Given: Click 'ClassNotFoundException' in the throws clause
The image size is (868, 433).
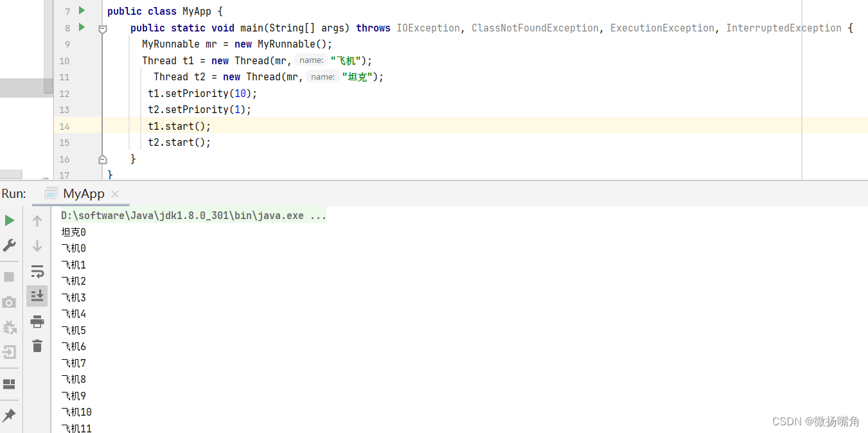Looking at the screenshot, I should click(535, 28).
